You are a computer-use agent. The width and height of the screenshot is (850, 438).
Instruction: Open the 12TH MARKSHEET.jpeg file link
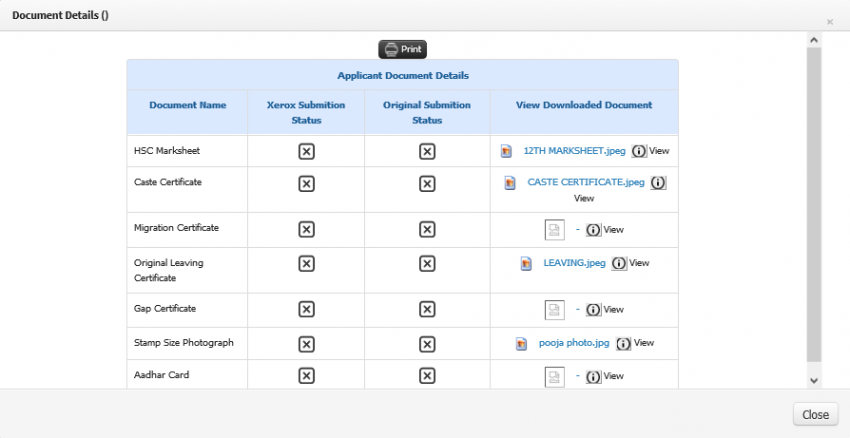pos(574,151)
